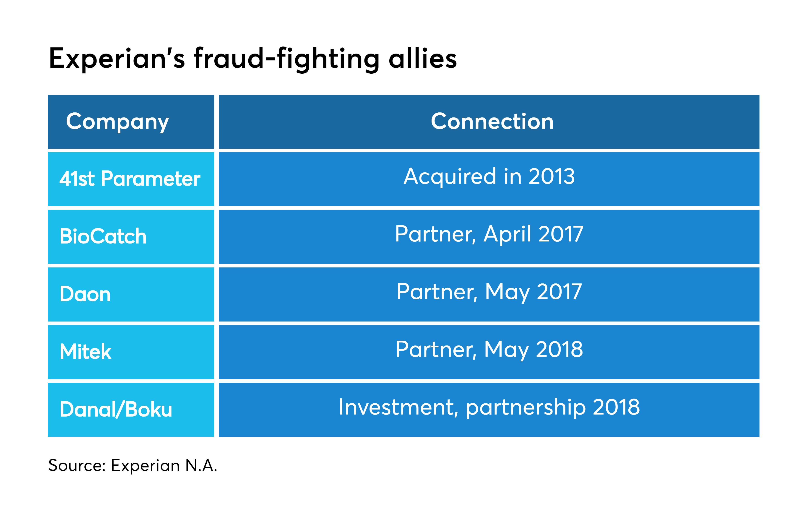Select the Danal/Boku company cell
Screen dimensions: 812x529
point(131,410)
